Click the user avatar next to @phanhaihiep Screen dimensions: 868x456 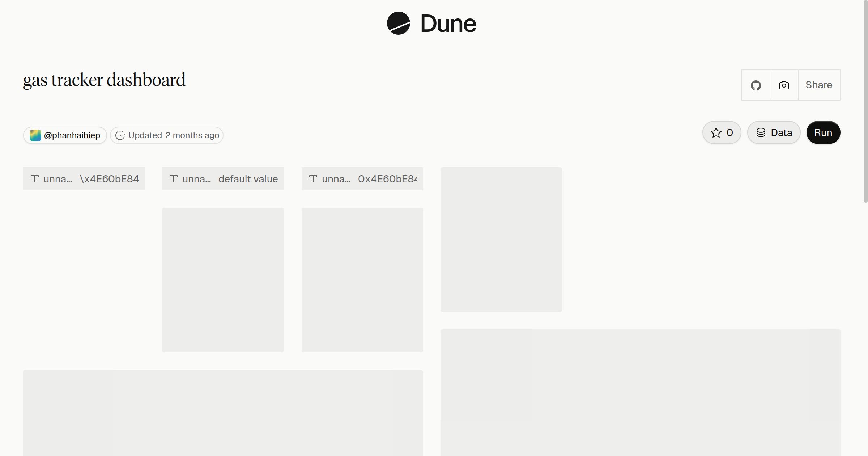(35, 135)
